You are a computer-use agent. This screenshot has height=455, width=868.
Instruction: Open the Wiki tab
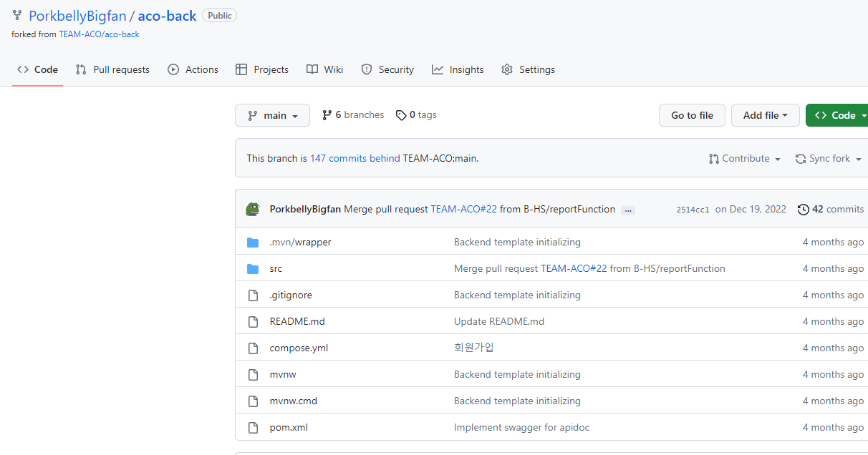324,69
